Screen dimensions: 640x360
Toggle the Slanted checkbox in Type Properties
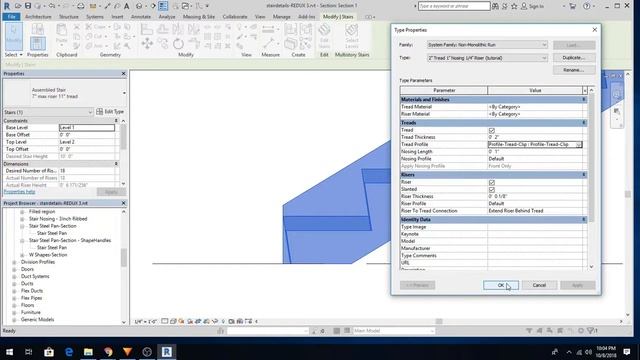pos(491,189)
